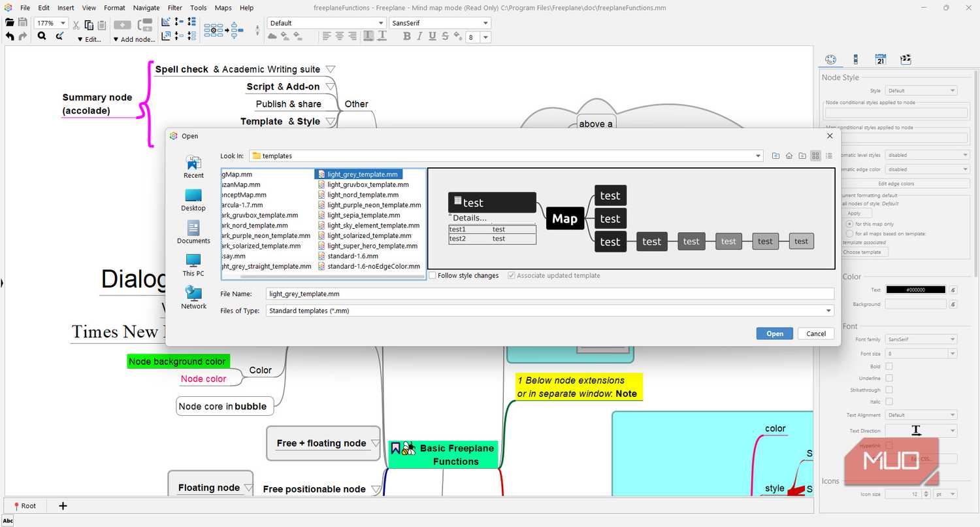Click the new child node toolbar icon
This screenshot has height=527, width=980.
tap(123, 25)
